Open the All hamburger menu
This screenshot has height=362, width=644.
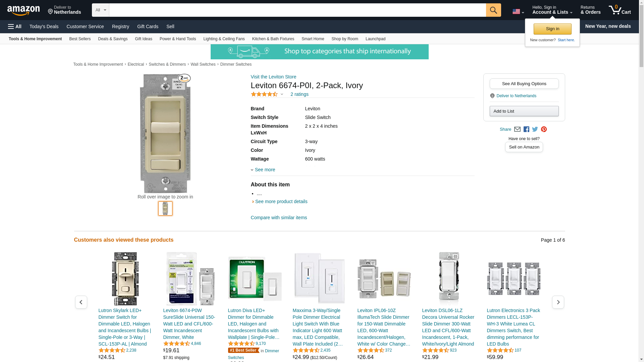(15, 26)
